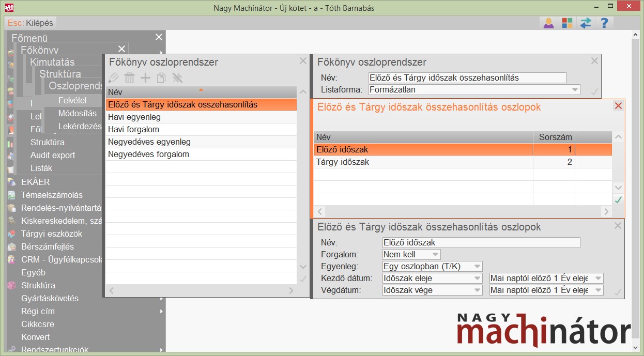Image resolution: width=644 pixels, height=356 pixels.
Task: Sort the list by the Név column header
Action: click(x=202, y=92)
